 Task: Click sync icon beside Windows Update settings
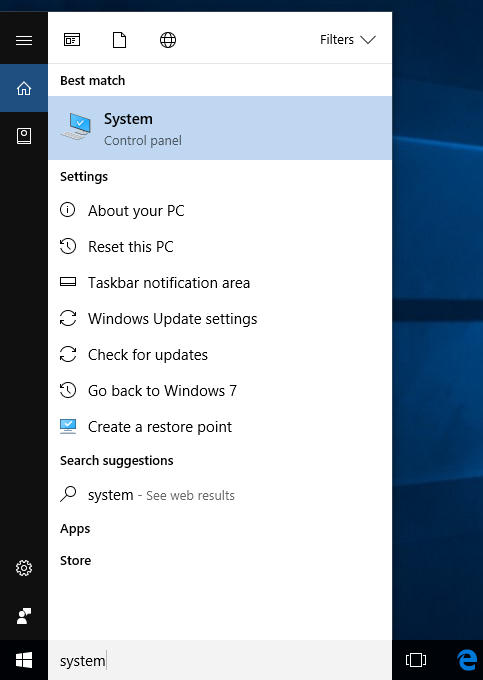click(68, 318)
